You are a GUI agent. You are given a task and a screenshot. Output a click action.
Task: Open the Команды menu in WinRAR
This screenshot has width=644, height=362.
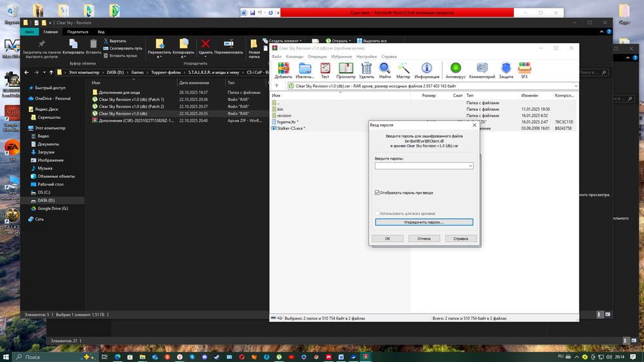coord(294,57)
